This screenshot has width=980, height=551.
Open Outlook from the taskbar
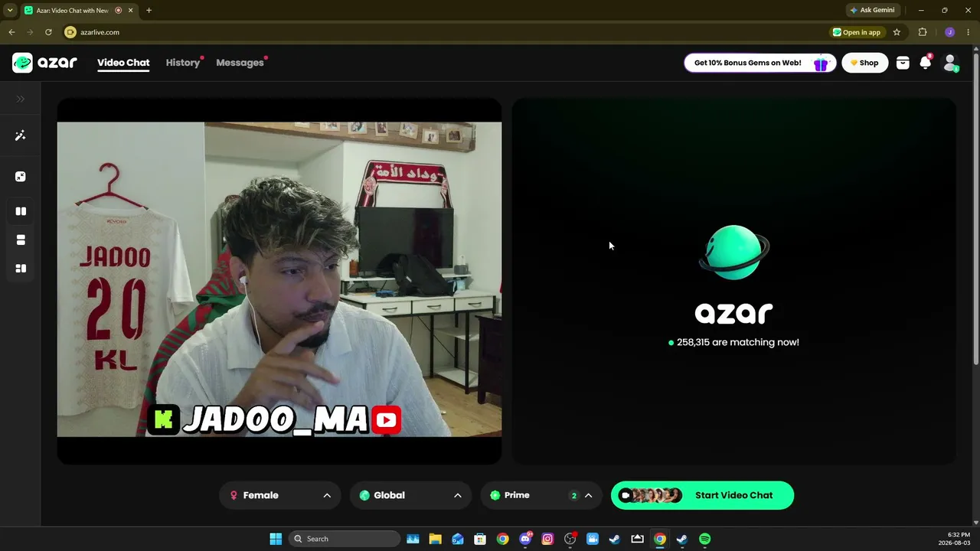coord(458,539)
